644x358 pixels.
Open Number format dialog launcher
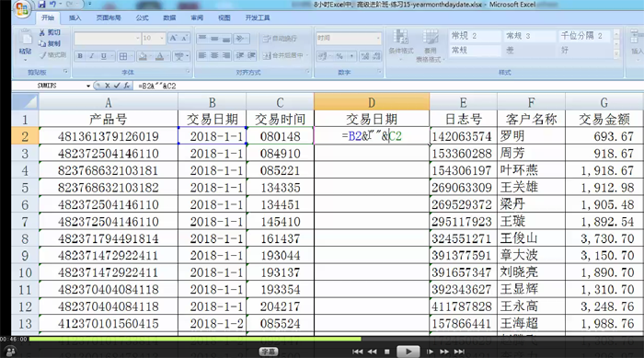coord(379,72)
